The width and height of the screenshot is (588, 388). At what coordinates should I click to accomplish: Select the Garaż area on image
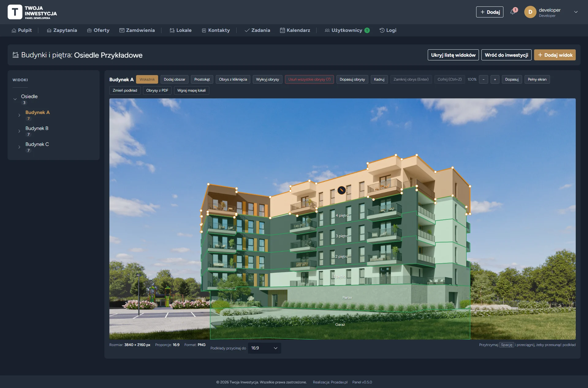click(x=340, y=325)
